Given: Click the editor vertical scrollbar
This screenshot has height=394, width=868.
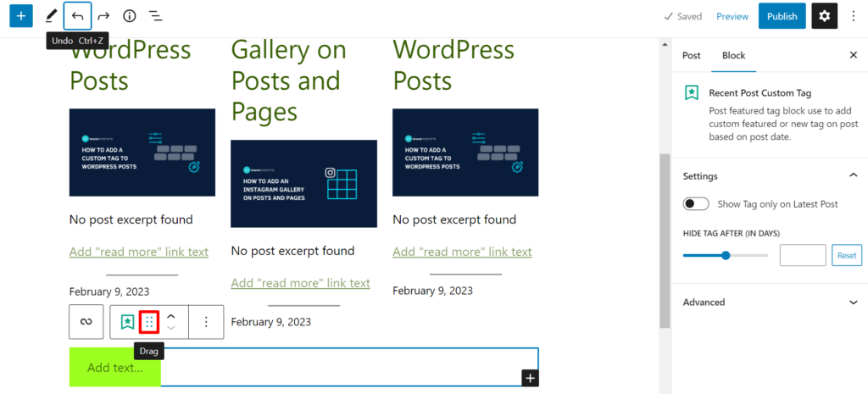Looking at the screenshot, I should tap(665, 241).
